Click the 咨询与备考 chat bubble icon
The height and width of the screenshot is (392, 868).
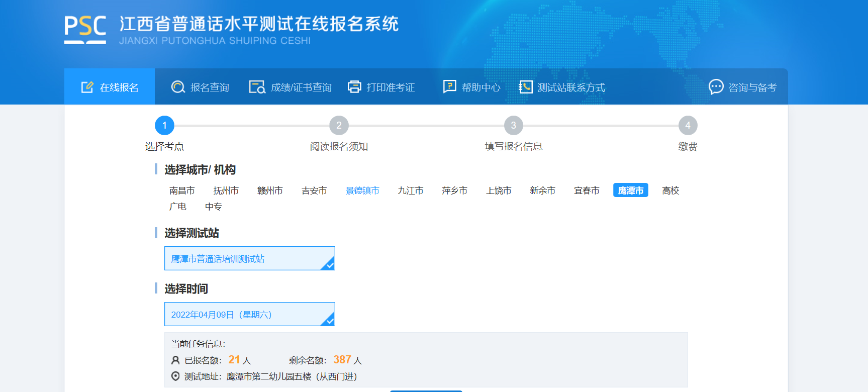(716, 87)
